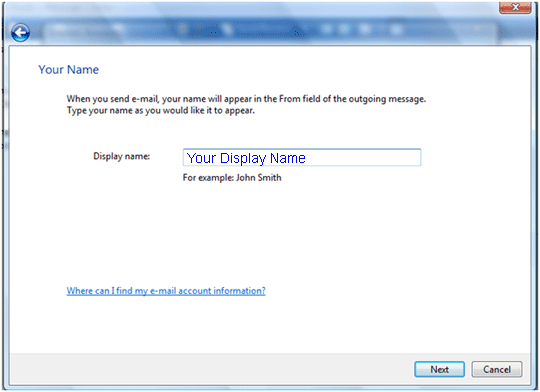Image resolution: width=540 pixels, height=392 pixels.
Task: Cancel the e-mail account setup
Action: coord(497,369)
